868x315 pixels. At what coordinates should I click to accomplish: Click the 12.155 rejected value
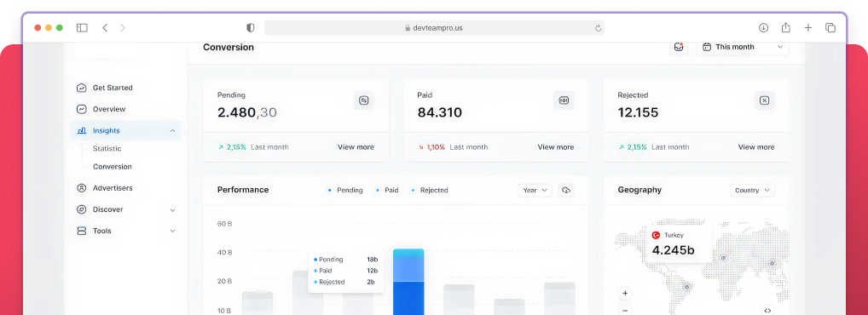point(638,112)
